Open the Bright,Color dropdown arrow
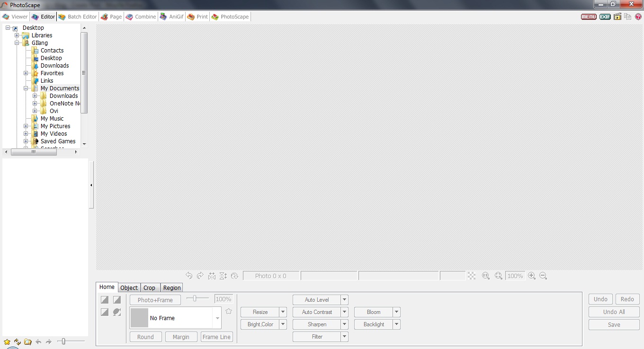644x349 pixels. point(283,324)
